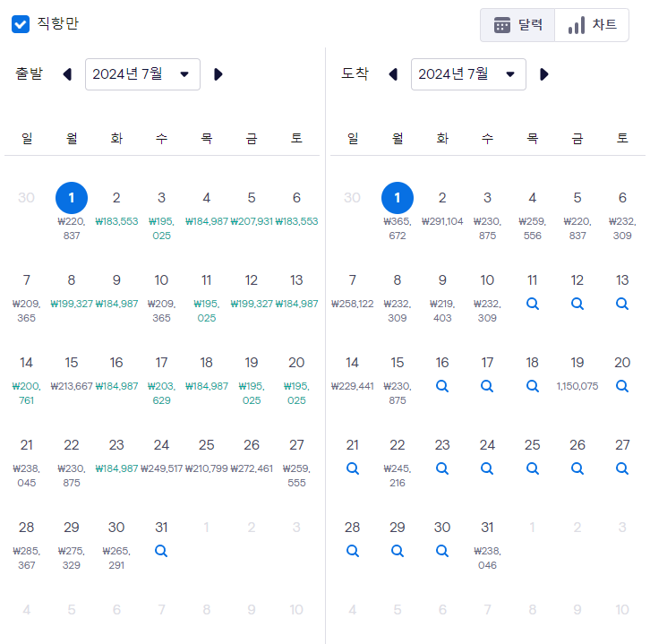650x644 pixels.
Task: Search price for arrival date 12
Action: coord(577,304)
